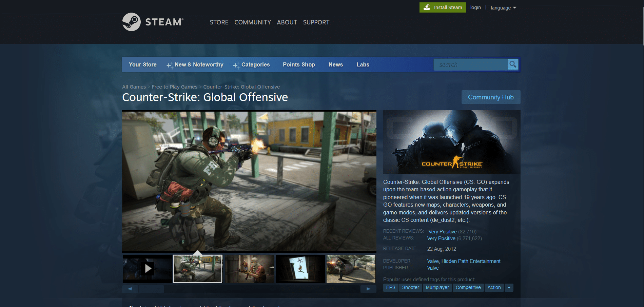The image size is (644, 307).
Task: Focus the store search field
Action: pyautogui.click(x=470, y=64)
